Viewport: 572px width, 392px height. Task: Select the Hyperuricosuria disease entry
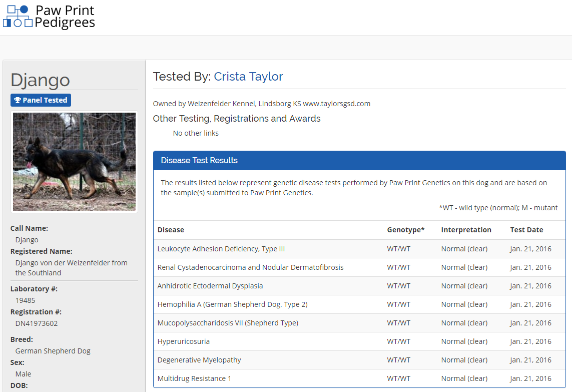[x=184, y=341]
